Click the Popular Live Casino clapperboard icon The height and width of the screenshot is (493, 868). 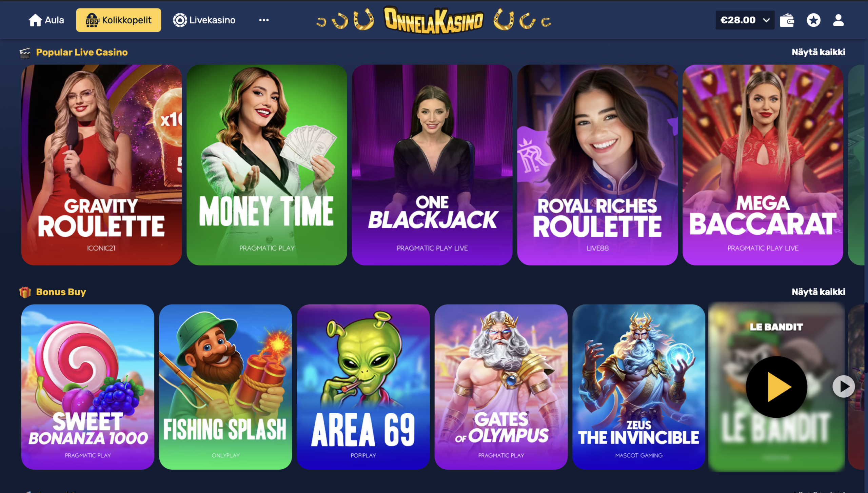[x=25, y=53]
